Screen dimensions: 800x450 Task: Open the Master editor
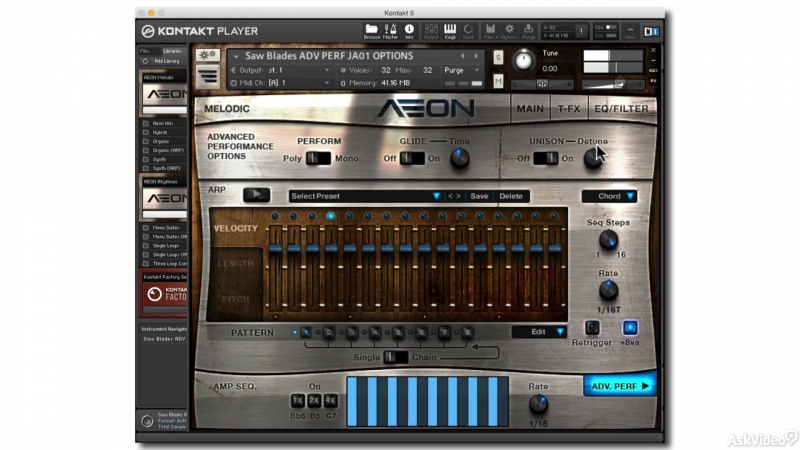coord(390,31)
